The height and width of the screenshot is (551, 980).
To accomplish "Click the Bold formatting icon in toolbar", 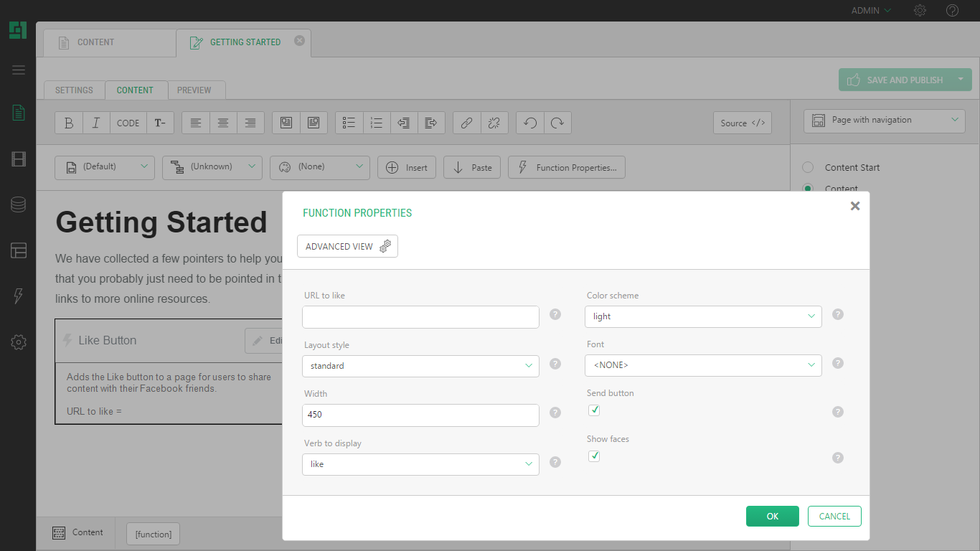I will (69, 123).
